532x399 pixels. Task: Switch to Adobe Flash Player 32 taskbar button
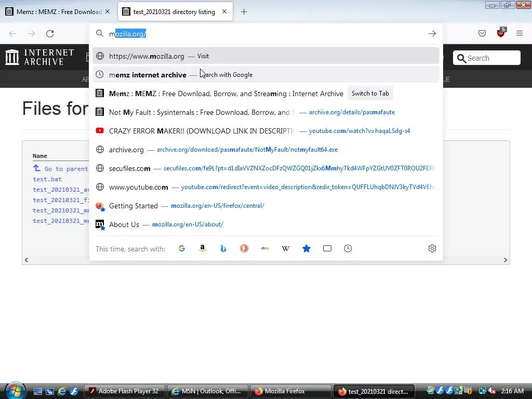coord(124,391)
